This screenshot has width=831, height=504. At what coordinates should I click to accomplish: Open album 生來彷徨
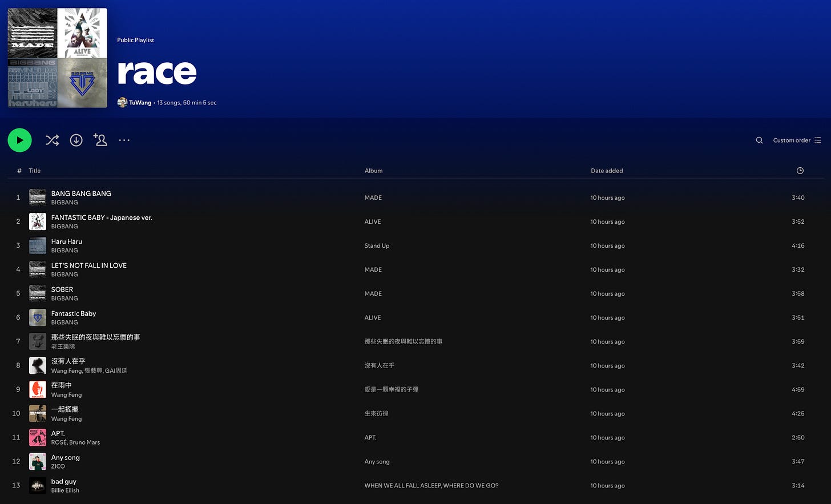(x=376, y=413)
